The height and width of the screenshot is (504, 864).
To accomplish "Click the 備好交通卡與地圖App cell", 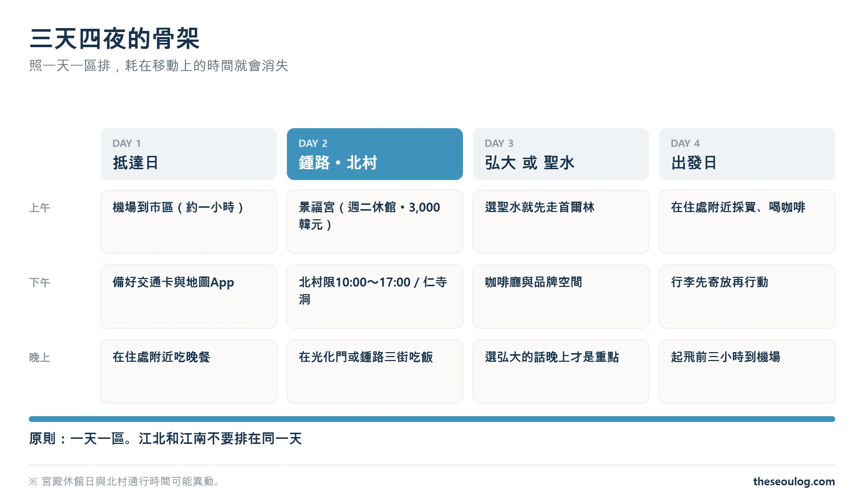I will click(189, 297).
